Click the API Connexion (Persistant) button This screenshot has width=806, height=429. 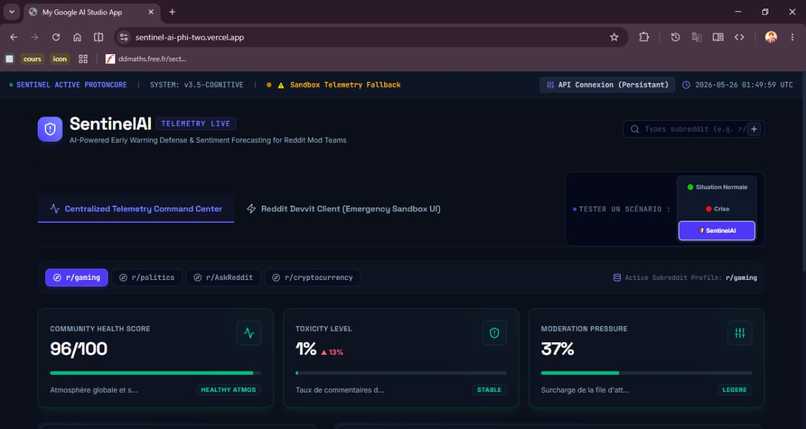[x=607, y=85]
